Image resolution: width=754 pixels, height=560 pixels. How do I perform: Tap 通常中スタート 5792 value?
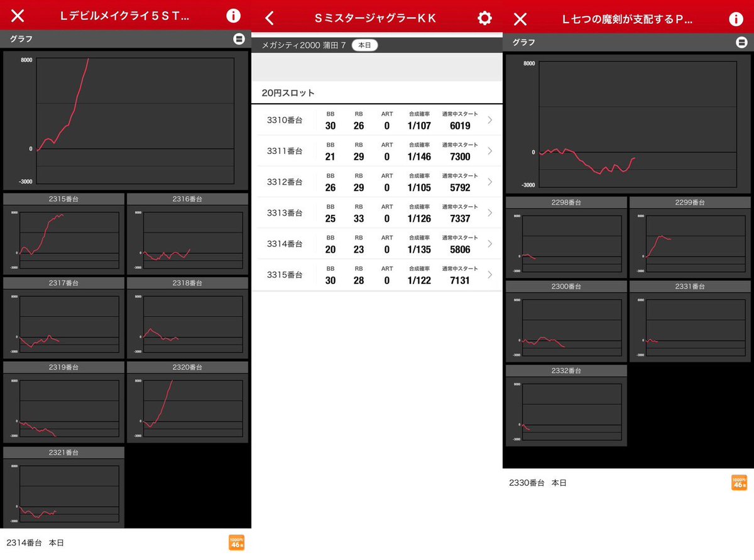pos(460,187)
